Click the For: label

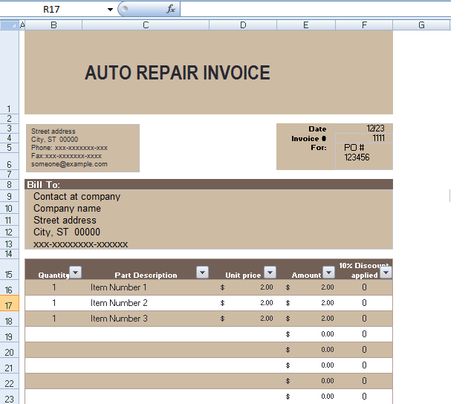(x=319, y=147)
